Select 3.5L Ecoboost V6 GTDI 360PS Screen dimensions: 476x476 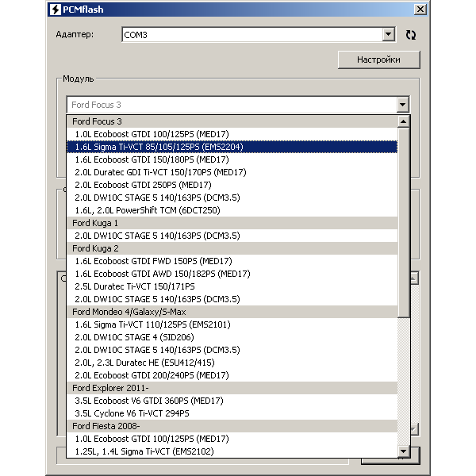pyautogui.click(x=232, y=401)
